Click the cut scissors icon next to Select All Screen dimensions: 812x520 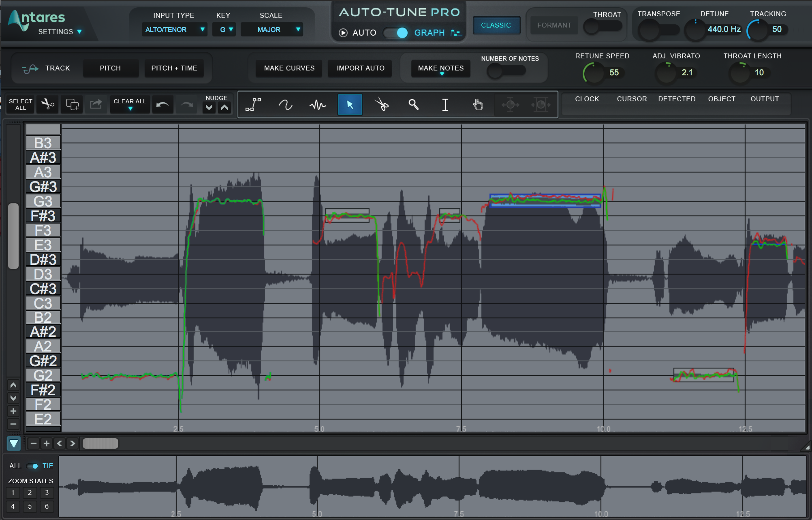47,104
